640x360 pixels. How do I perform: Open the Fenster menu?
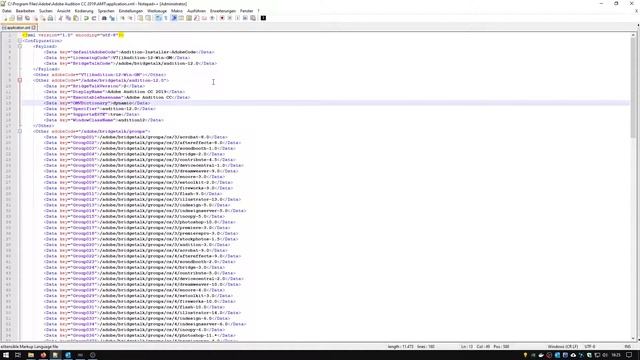click(x=247, y=11)
